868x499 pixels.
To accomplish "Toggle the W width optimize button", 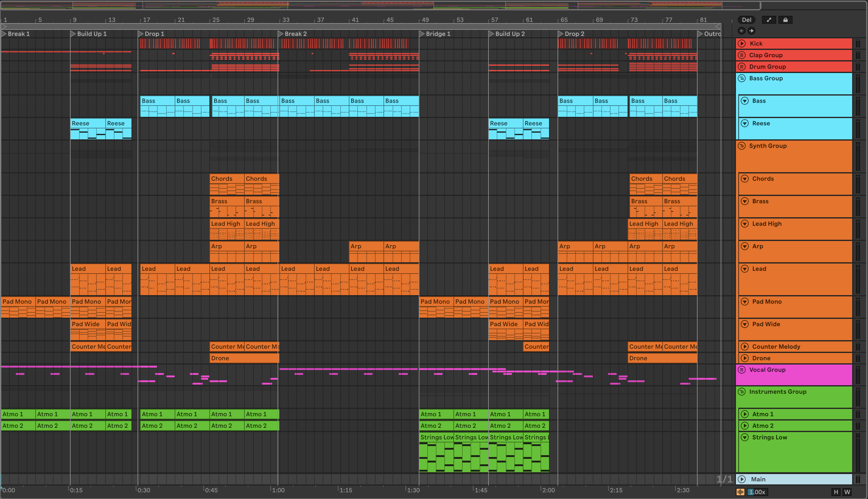I will click(847, 492).
